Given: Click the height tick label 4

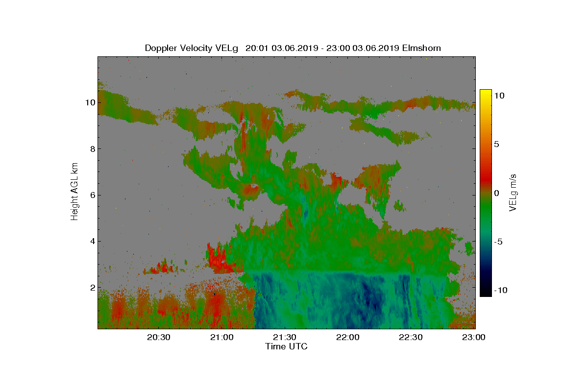Looking at the screenshot, I should [x=92, y=241].
